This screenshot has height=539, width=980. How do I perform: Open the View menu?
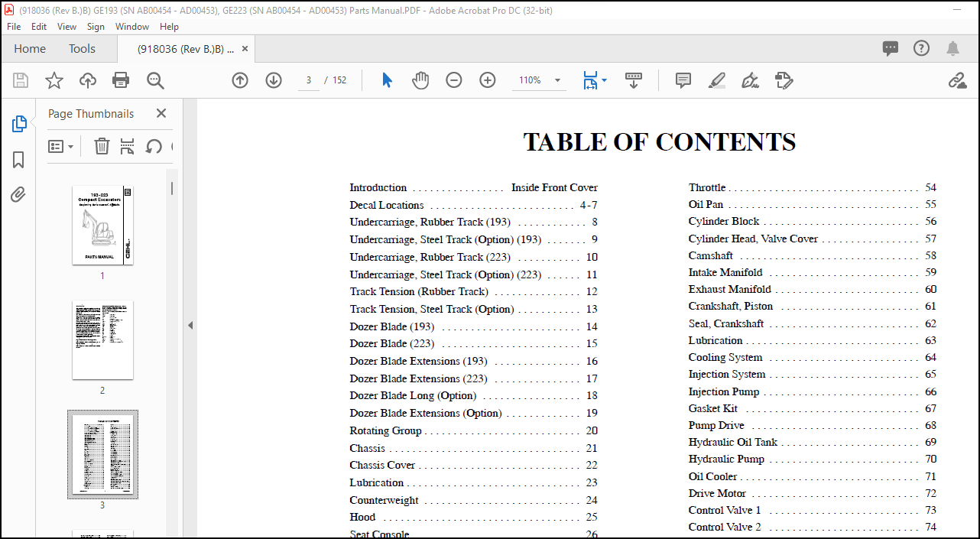[67, 26]
